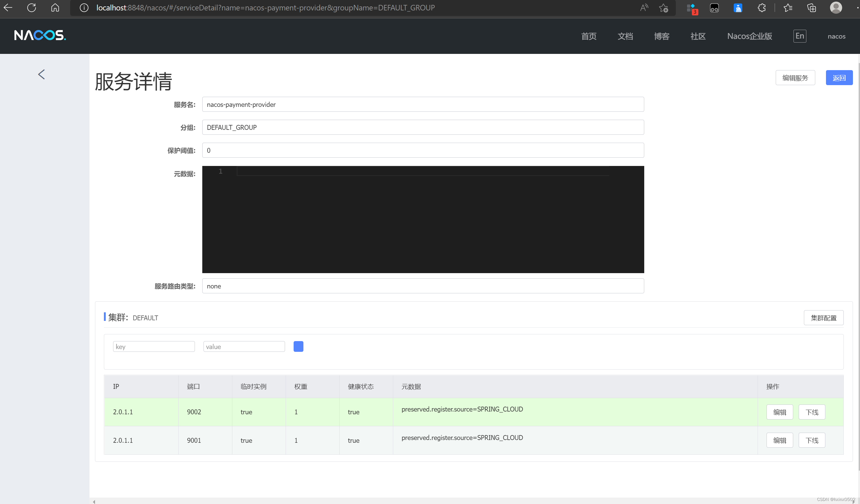Open browser collections icon
Image resolution: width=860 pixels, height=504 pixels.
coord(812,8)
